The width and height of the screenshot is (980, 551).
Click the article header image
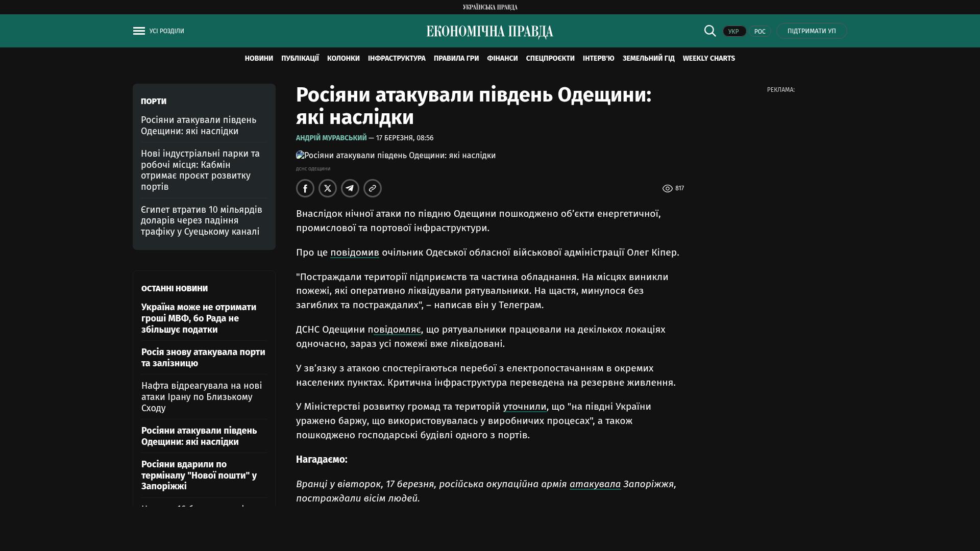396,156
